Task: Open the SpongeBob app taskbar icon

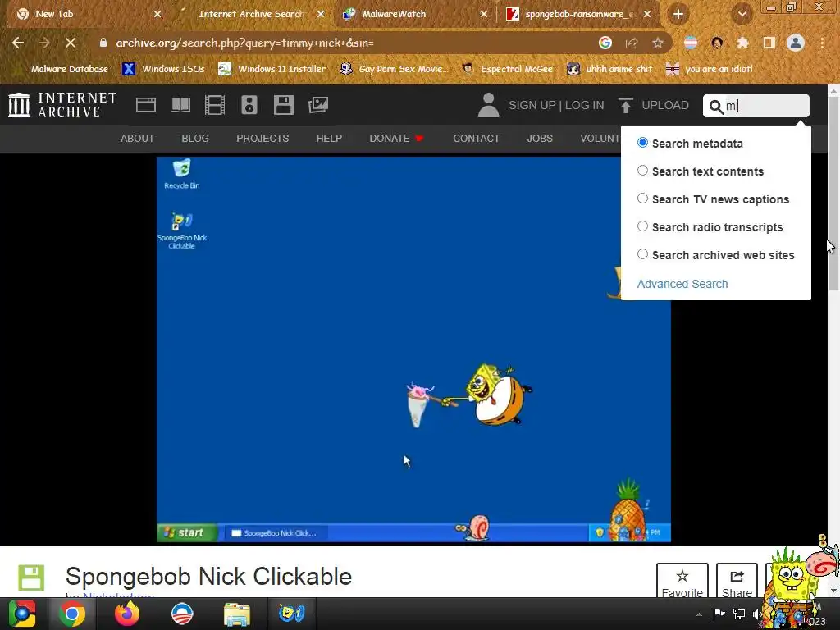Action: click(291, 614)
